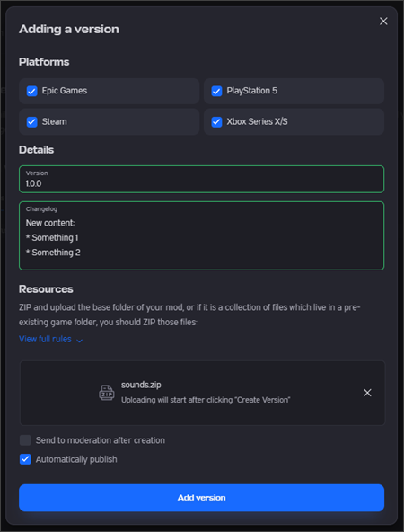404x532 pixels.
Task: Toggle the Xbox Series X/S checkbox
Action: point(216,122)
